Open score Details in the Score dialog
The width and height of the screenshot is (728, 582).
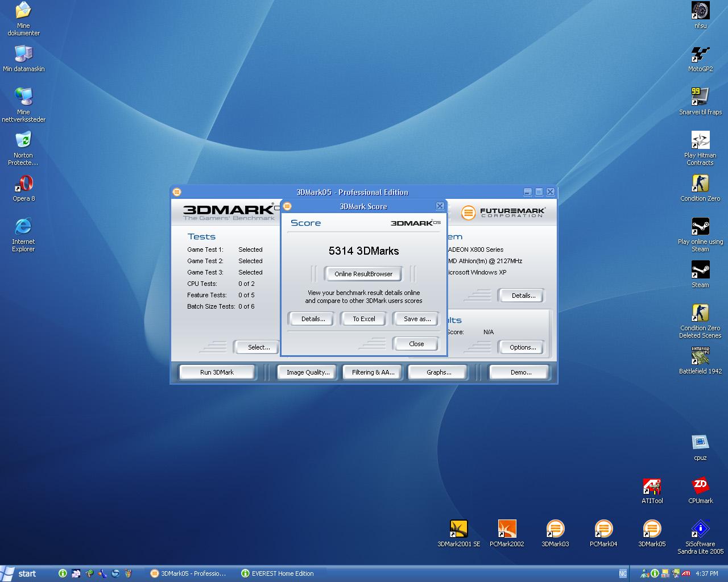(313, 319)
